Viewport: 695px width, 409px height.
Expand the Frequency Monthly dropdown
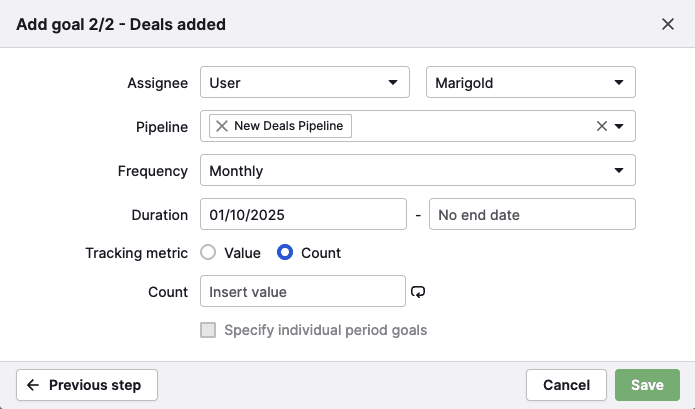coord(417,171)
